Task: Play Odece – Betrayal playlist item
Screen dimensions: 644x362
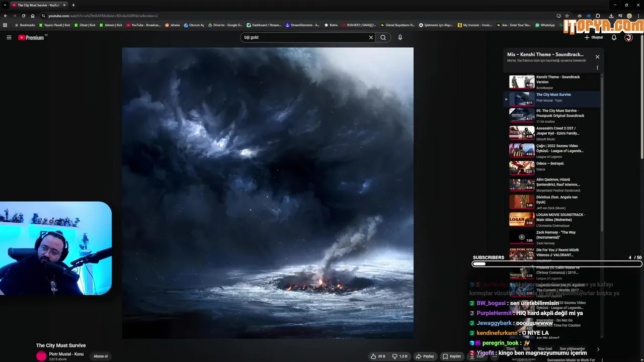Action: tap(552, 167)
